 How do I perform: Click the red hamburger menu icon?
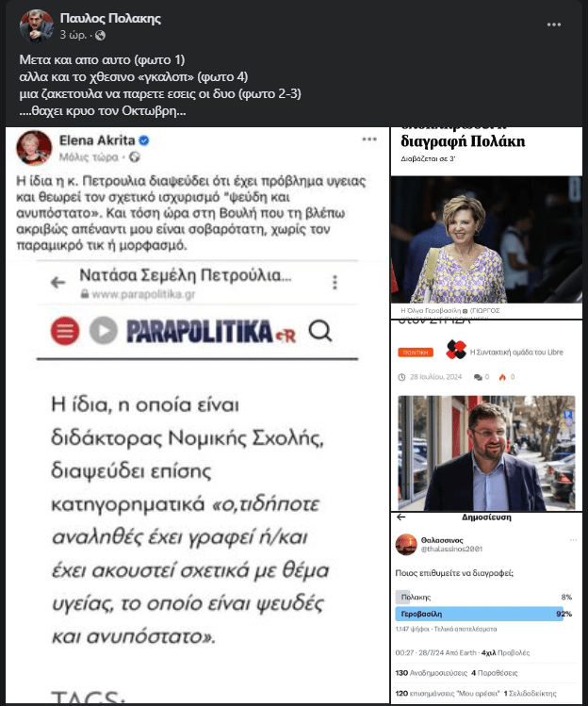65,331
